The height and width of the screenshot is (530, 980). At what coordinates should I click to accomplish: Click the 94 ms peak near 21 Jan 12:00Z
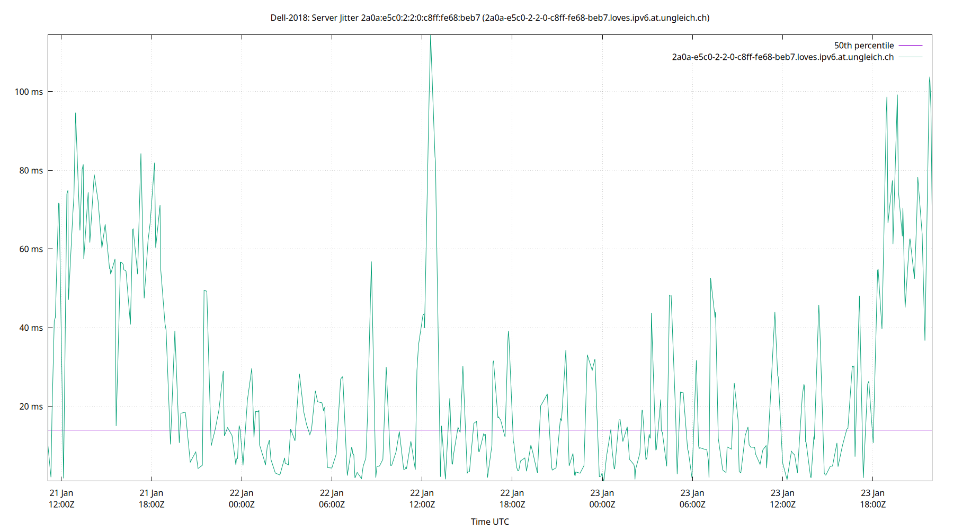tap(75, 113)
